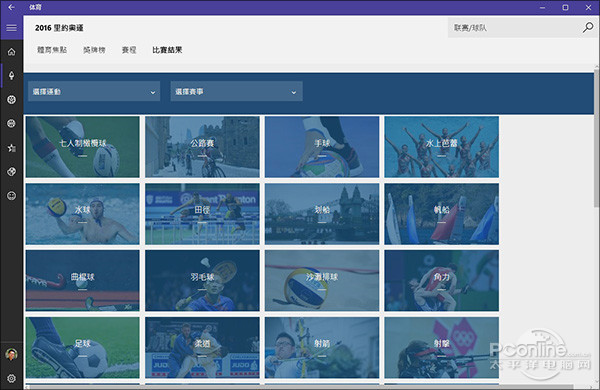Open the favorites star sidebar icon
The height and width of the screenshot is (390, 600).
click(x=11, y=148)
